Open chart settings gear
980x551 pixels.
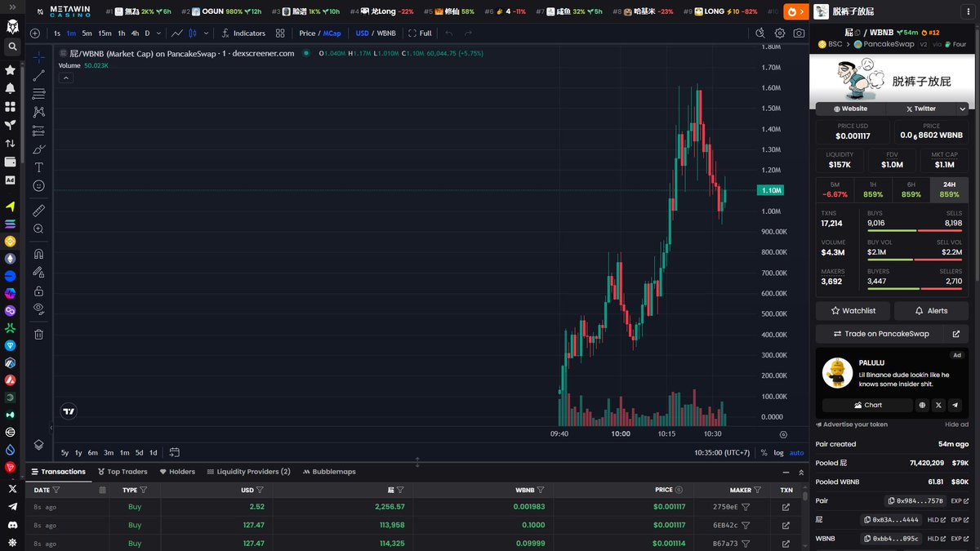(x=780, y=33)
